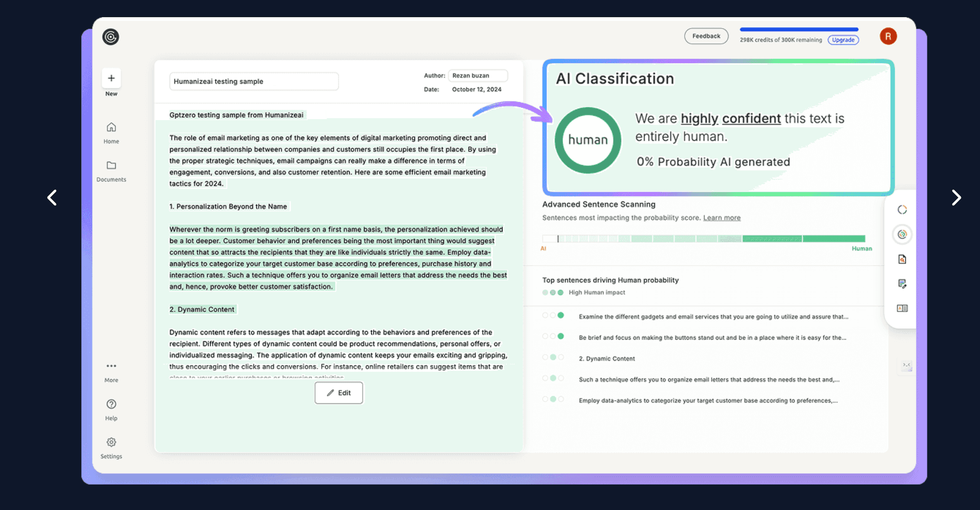
Task: Select the AI Classification scan icon
Action: [902, 234]
